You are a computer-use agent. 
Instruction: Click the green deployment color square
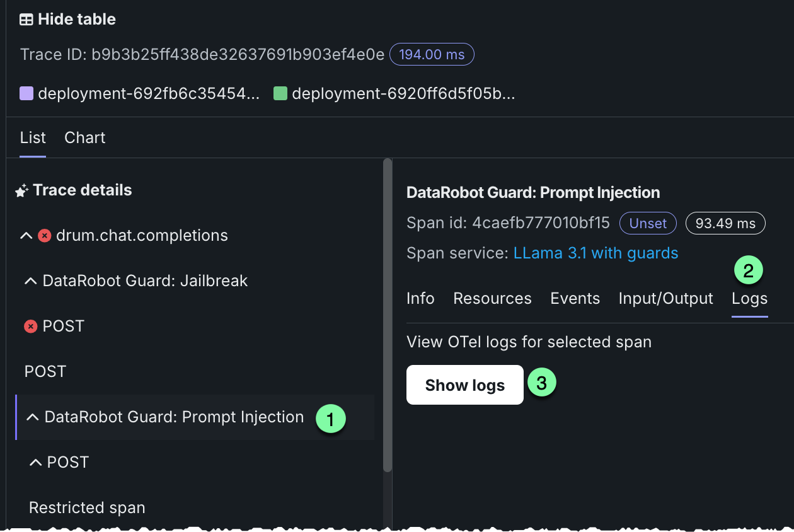pyautogui.click(x=280, y=94)
